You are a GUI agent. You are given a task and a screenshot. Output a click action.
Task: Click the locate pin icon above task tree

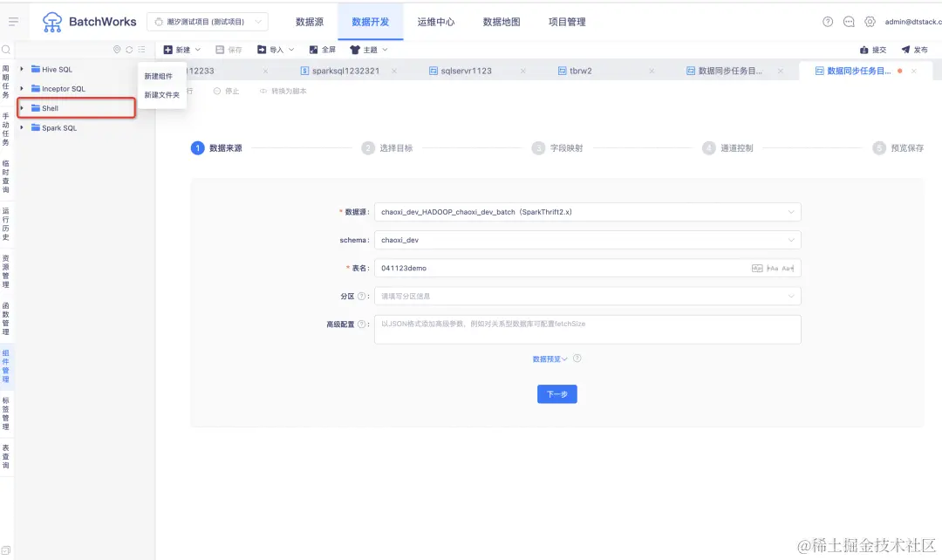click(x=117, y=49)
